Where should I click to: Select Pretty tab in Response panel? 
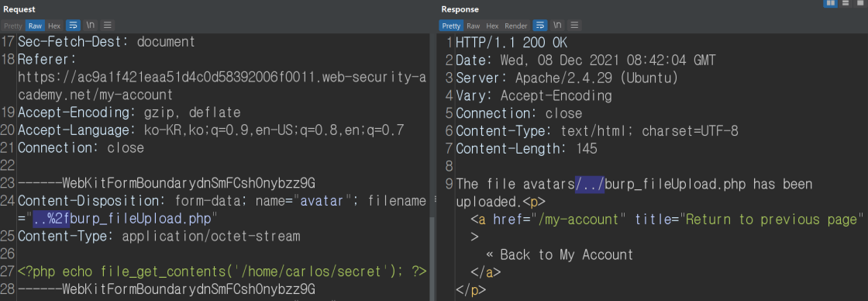pos(451,26)
